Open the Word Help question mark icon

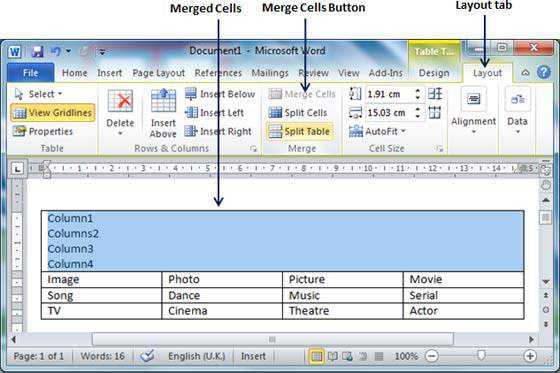pos(544,73)
